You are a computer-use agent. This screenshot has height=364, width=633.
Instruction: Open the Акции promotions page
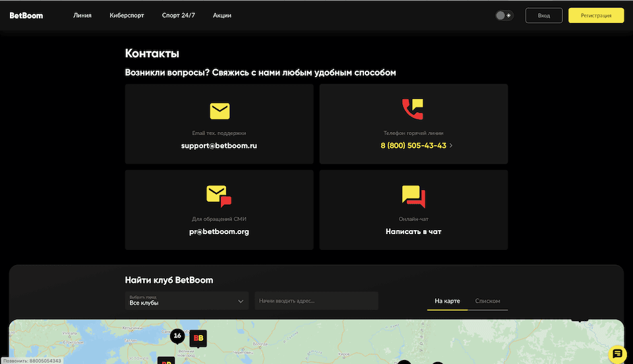click(222, 15)
